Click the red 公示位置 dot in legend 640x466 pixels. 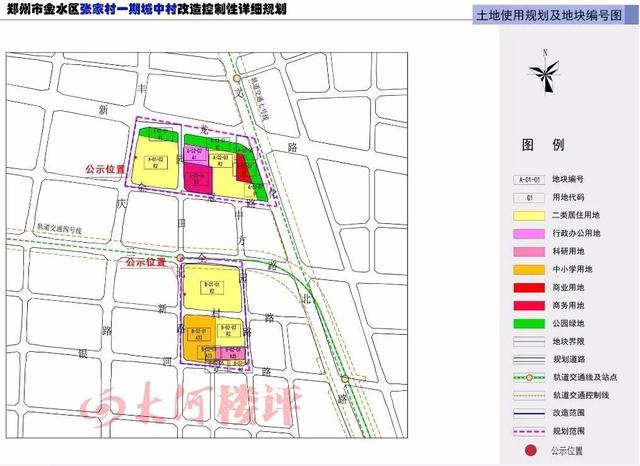pyautogui.click(x=530, y=448)
